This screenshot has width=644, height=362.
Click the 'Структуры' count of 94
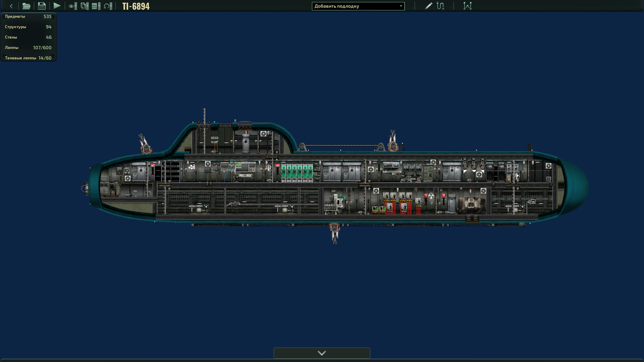pos(49,27)
